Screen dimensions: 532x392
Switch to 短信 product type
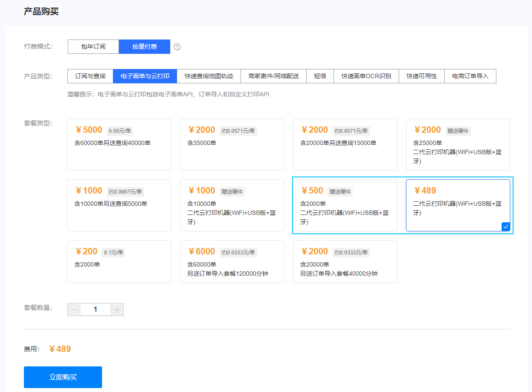point(320,76)
